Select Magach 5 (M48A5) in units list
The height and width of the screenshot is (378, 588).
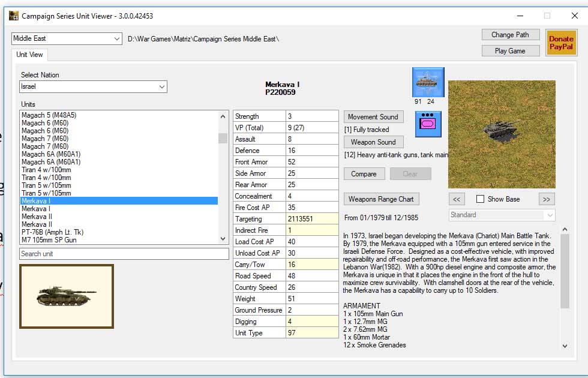[119, 115]
